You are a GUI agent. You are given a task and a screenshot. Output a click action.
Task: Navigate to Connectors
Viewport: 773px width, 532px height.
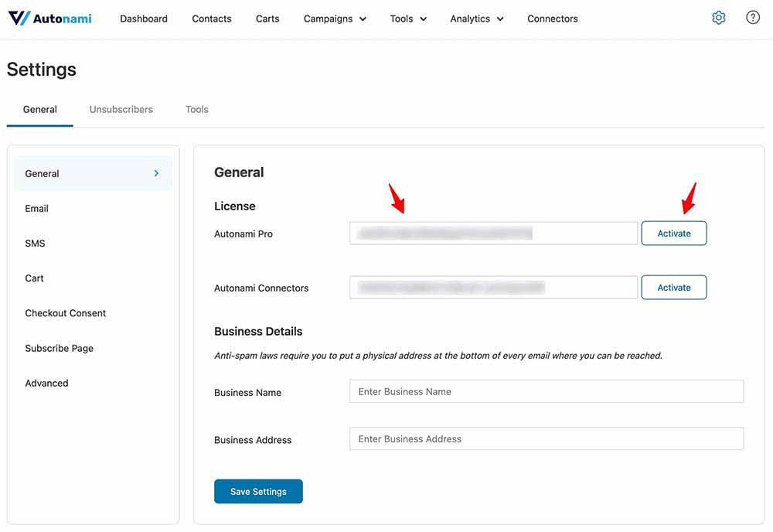tap(552, 19)
